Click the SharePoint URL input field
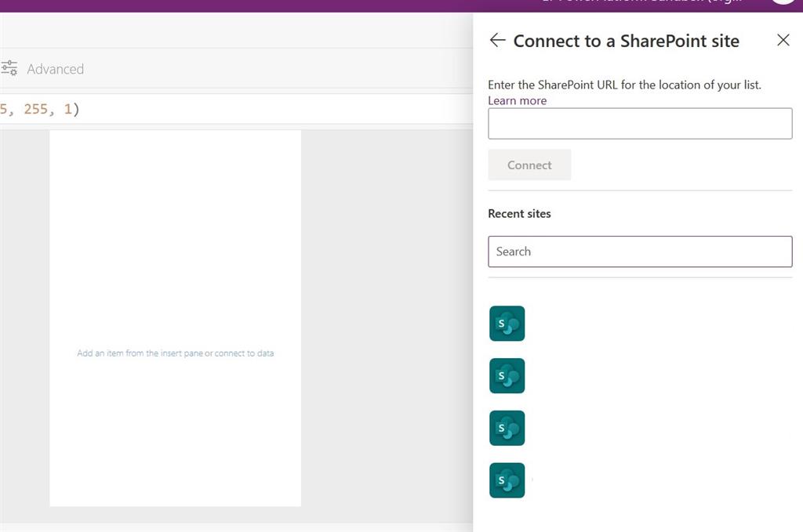Screen dimensions: 803x532 tap(640, 123)
